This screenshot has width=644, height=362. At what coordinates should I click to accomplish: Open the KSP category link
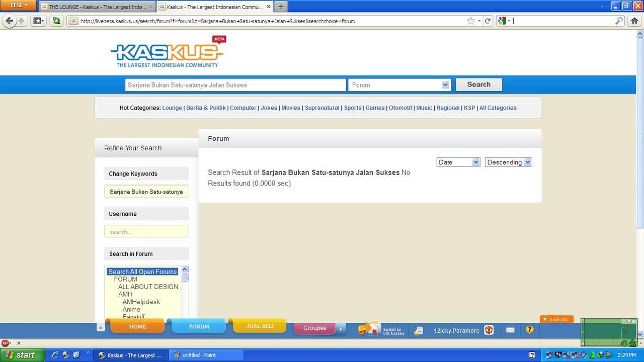click(469, 108)
